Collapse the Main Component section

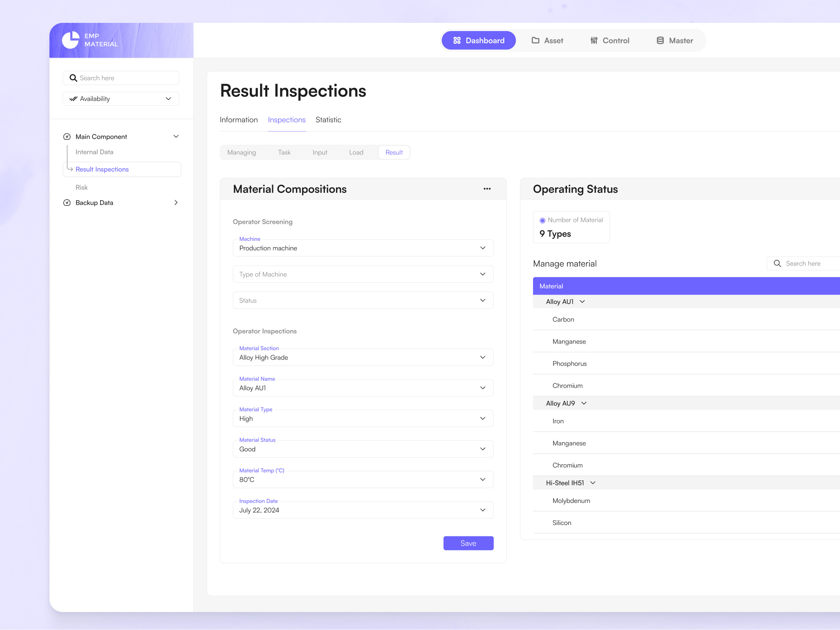coord(176,136)
